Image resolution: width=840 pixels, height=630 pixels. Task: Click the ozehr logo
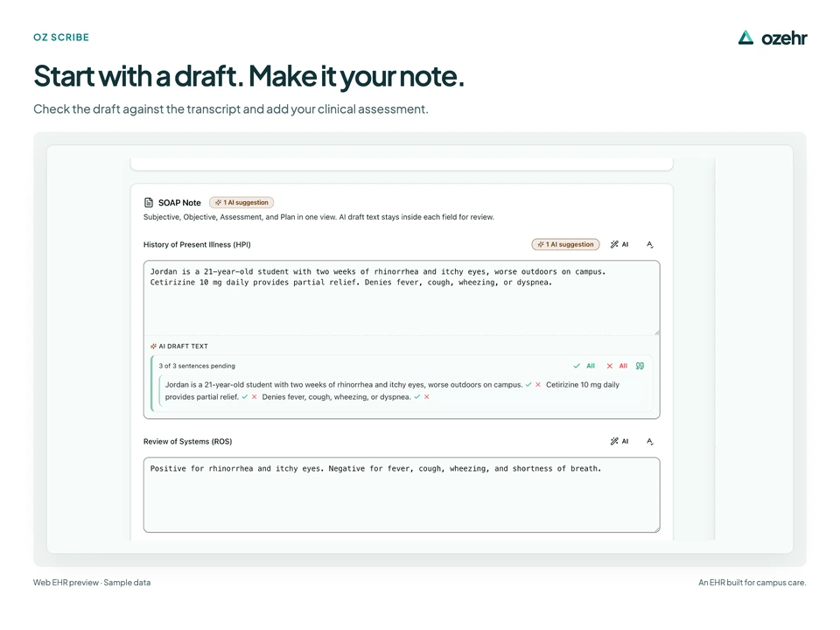772,38
